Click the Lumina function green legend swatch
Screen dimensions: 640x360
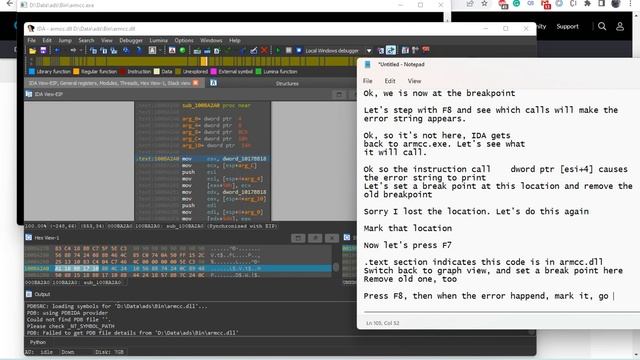coord(258,71)
